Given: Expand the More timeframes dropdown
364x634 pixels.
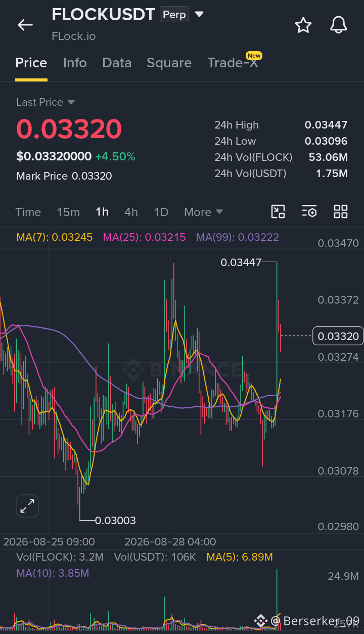Looking at the screenshot, I should 203,212.
